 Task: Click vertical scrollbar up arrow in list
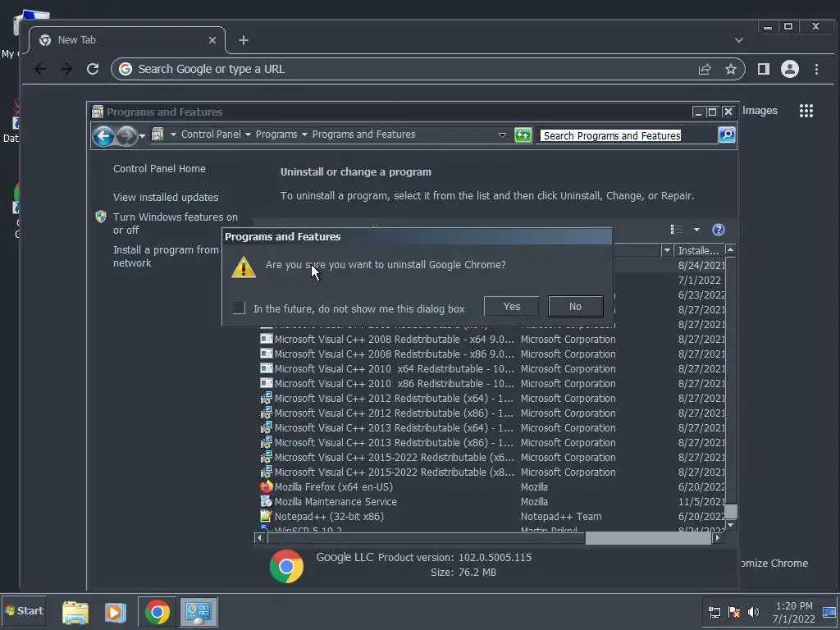tap(730, 249)
